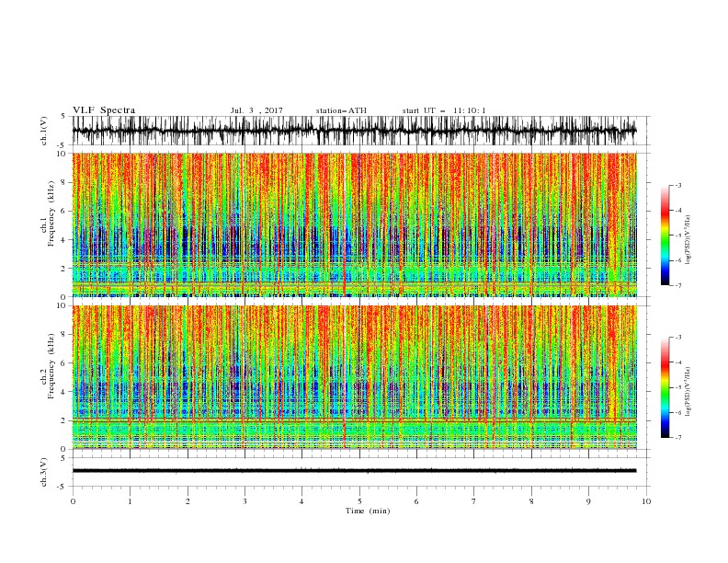Click ch.1 frequency tick label "6"
728x563 pixels.
[64, 211]
